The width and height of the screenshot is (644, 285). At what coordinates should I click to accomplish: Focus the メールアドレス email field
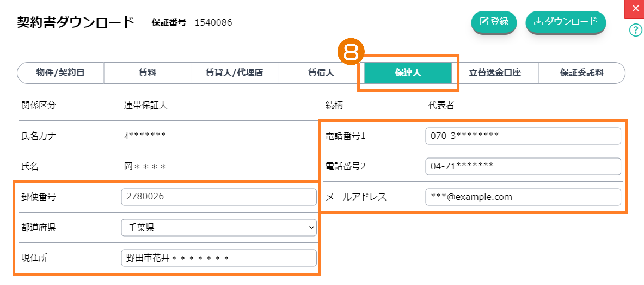tap(523, 197)
